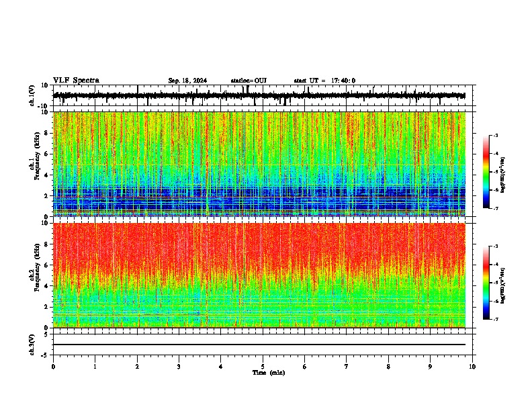
Task: Select the "start UT = 17:40:0" header text
Action: pyautogui.click(x=324, y=81)
